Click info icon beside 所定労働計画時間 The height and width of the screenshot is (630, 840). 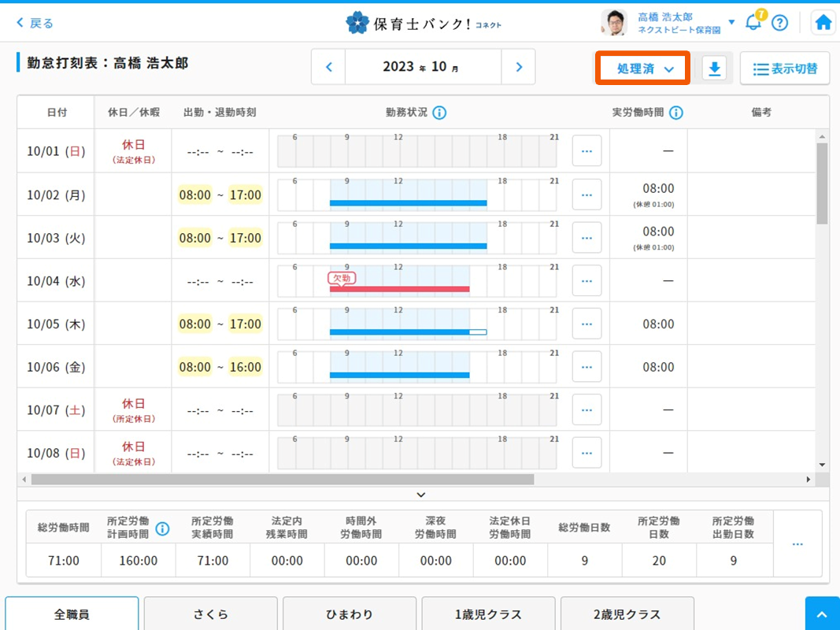162,528
